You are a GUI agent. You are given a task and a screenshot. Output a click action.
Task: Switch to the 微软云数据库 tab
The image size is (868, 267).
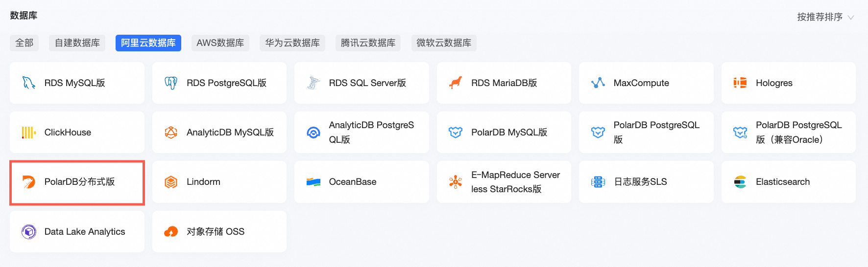(x=444, y=43)
